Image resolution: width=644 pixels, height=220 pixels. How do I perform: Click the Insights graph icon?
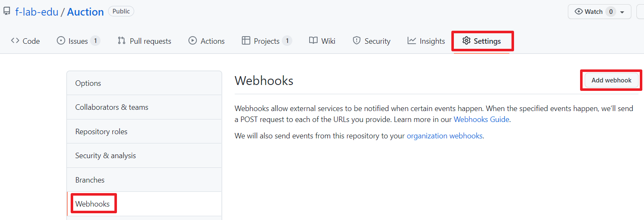click(412, 41)
